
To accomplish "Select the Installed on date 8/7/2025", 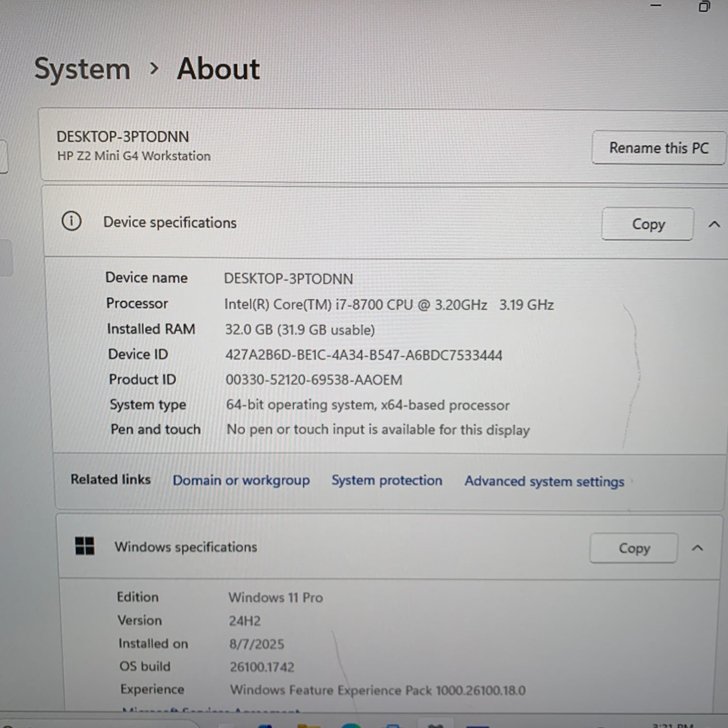I will pyautogui.click(x=257, y=644).
